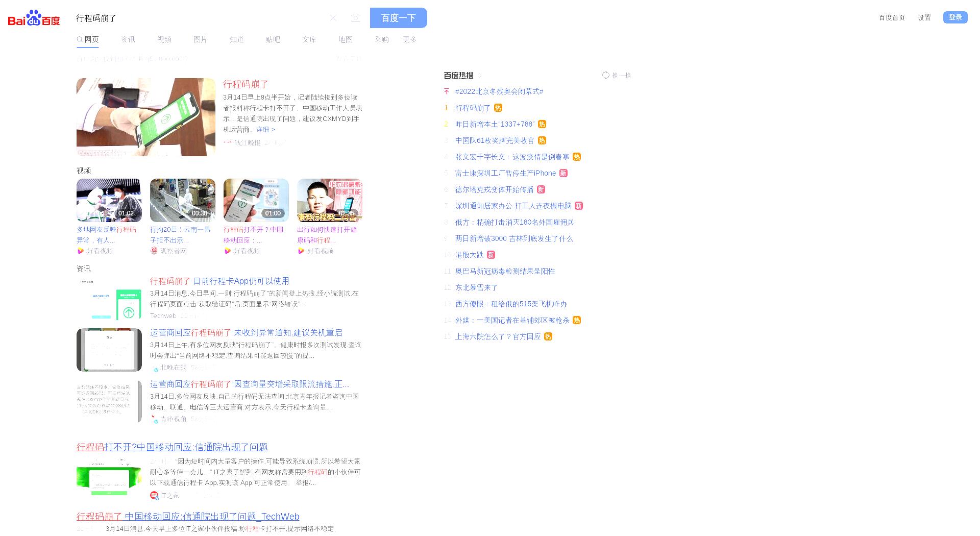Clear the search box with the X icon

click(x=333, y=18)
